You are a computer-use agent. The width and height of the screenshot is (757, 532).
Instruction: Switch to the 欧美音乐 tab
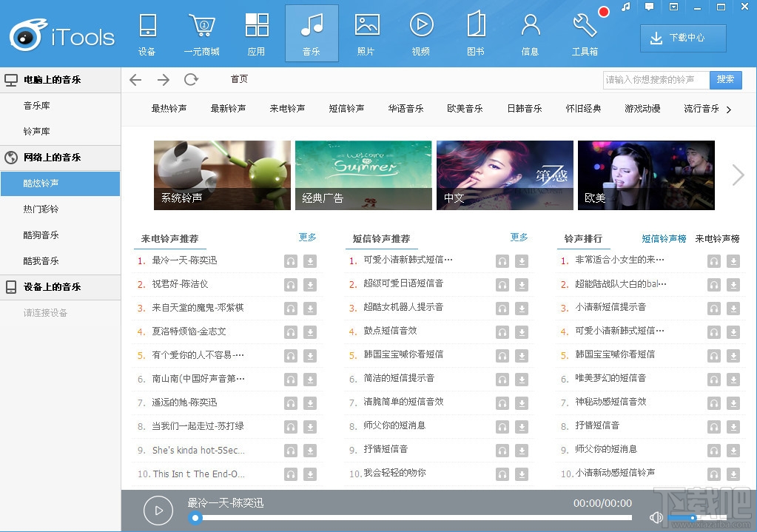(x=465, y=108)
